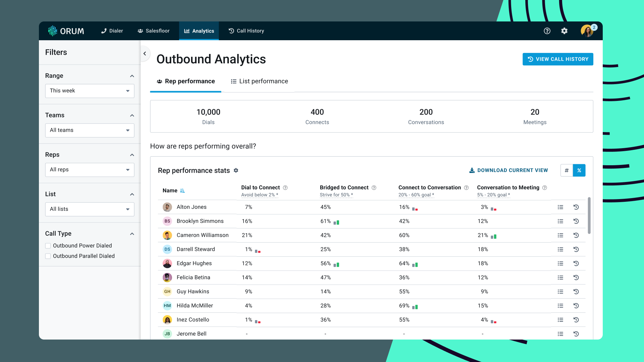Click Conversation to Meeting info icon

[x=545, y=188]
